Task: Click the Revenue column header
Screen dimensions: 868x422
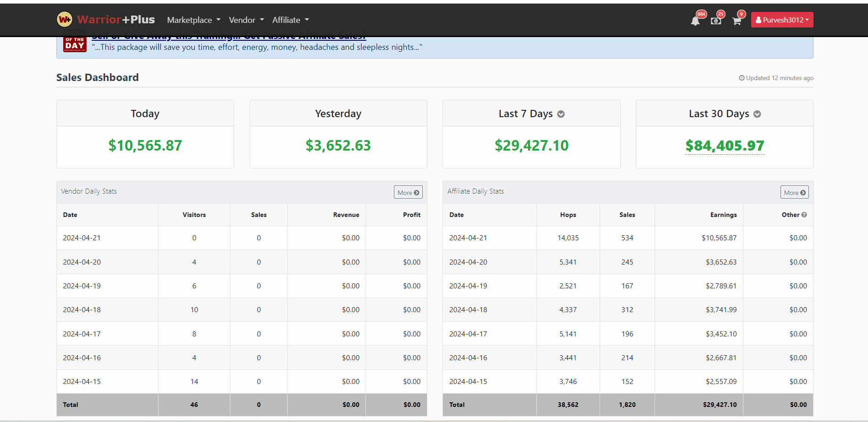Action: (x=346, y=215)
